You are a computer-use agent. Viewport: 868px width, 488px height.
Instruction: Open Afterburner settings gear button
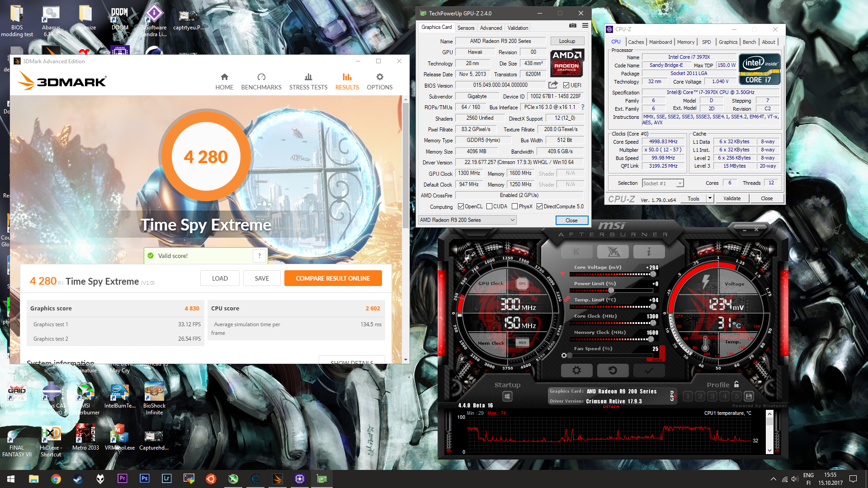tap(576, 371)
